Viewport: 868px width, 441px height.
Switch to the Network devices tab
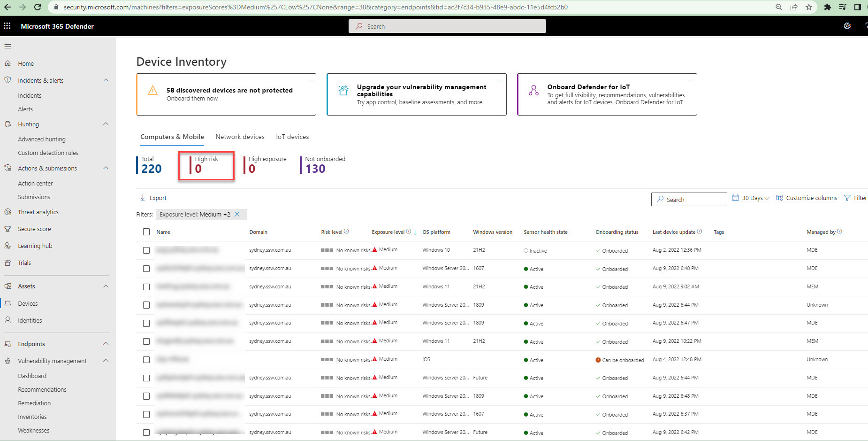coord(240,137)
